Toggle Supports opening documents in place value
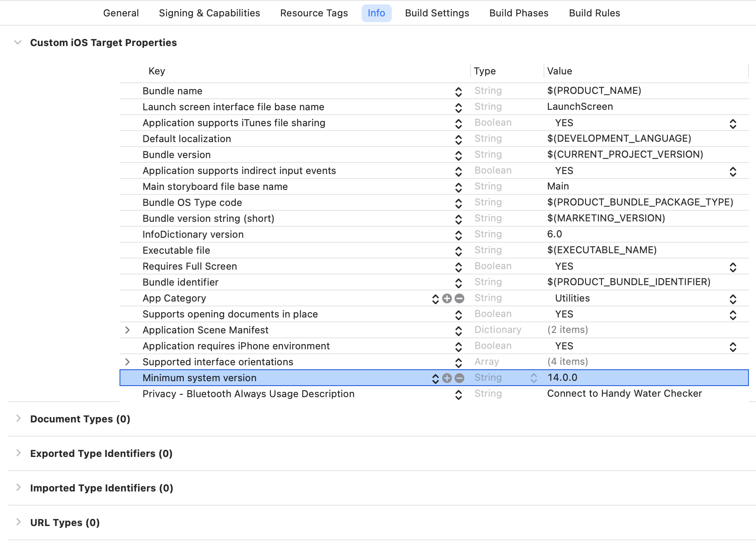Screen dimensions: 756x557 733,315
